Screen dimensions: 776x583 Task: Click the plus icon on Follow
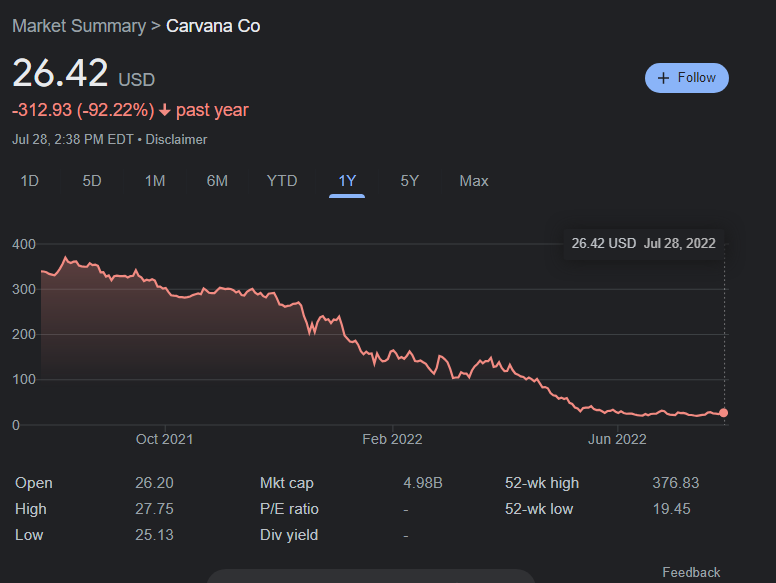[663, 78]
